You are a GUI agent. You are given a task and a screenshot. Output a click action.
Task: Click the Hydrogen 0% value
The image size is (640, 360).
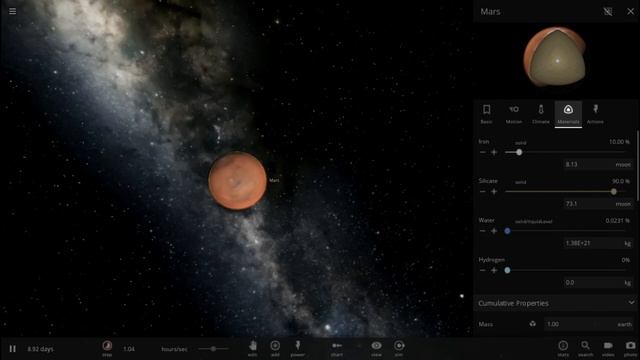(626, 260)
